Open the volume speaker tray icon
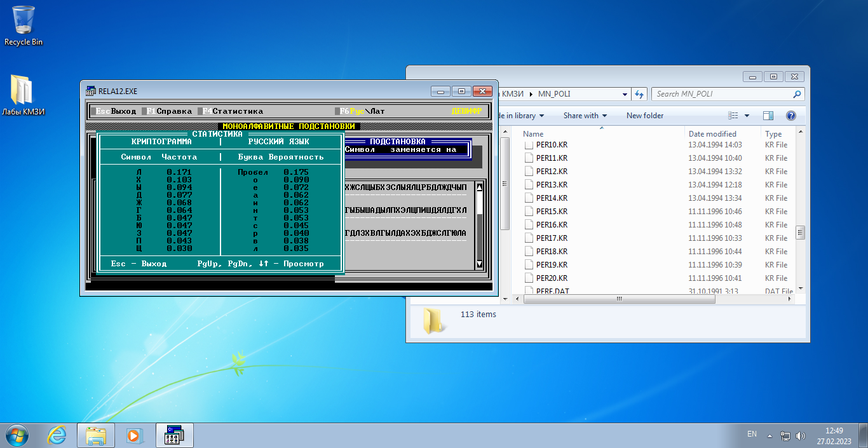Image resolution: width=868 pixels, height=448 pixels. point(800,436)
